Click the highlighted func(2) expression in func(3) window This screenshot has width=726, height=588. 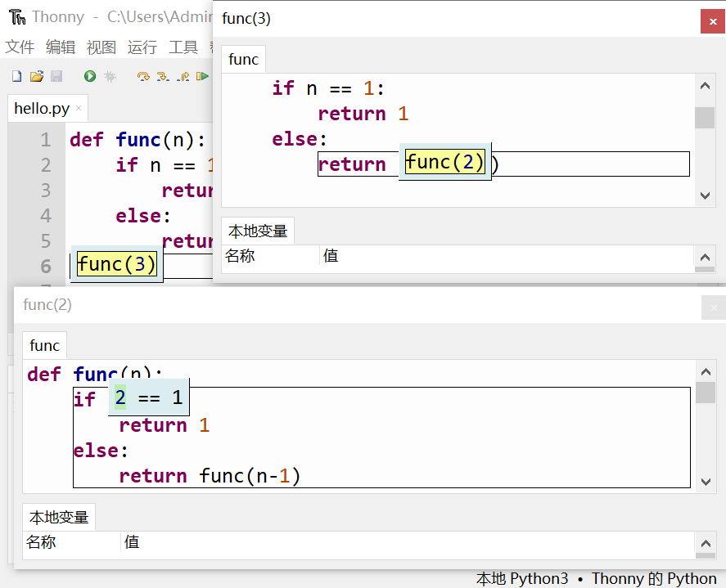coord(445,162)
